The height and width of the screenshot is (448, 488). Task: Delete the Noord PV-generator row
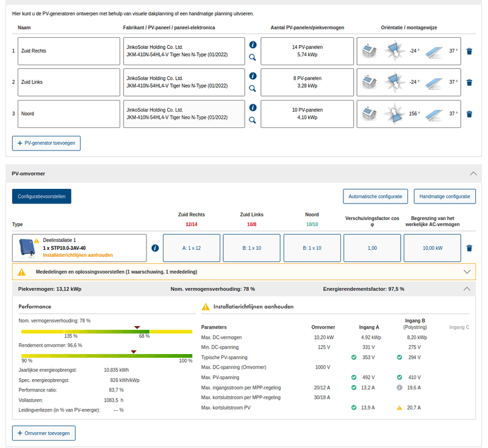coord(469,114)
